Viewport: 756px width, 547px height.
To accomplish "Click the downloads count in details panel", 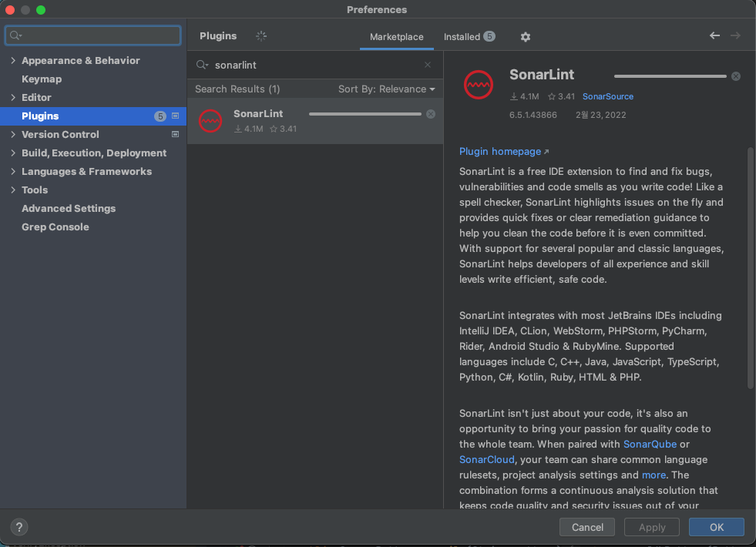I will pos(525,96).
